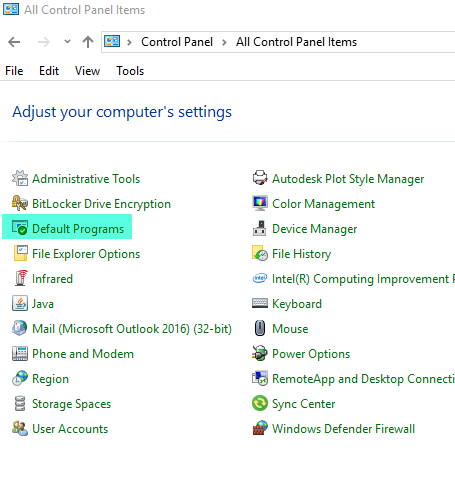Image resolution: width=455 pixels, height=478 pixels.
Task: Click the BitLocker Drive Encryption key icon
Action: click(x=20, y=203)
